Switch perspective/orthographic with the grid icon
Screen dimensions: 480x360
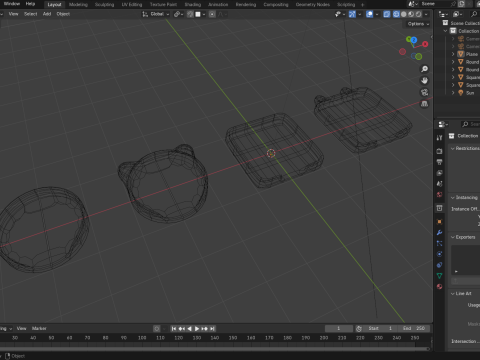(x=424, y=104)
